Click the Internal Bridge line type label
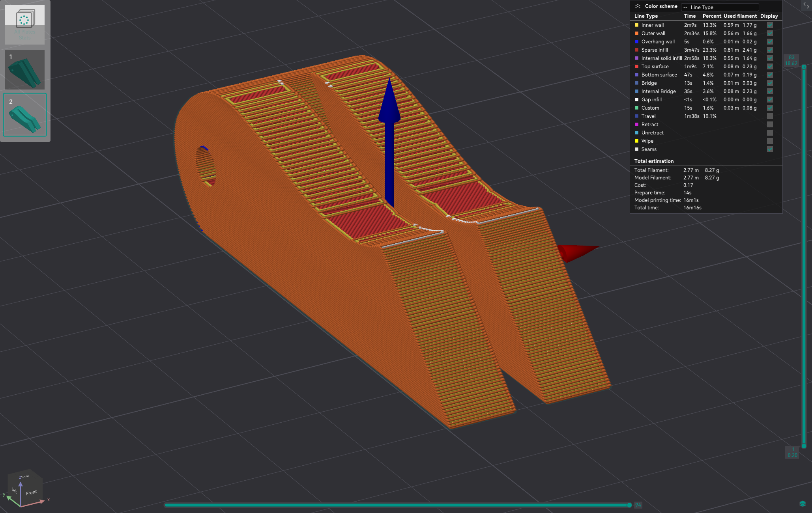 [x=659, y=91]
